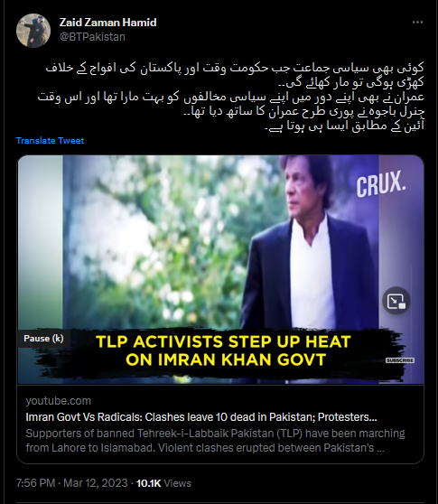Image resolution: width=438 pixels, height=504 pixels.
Task: Click the link card description about TLP supporters
Action: pyautogui.click(x=215, y=441)
